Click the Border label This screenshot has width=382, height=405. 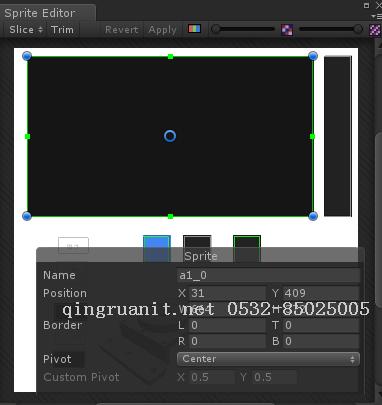(63, 325)
